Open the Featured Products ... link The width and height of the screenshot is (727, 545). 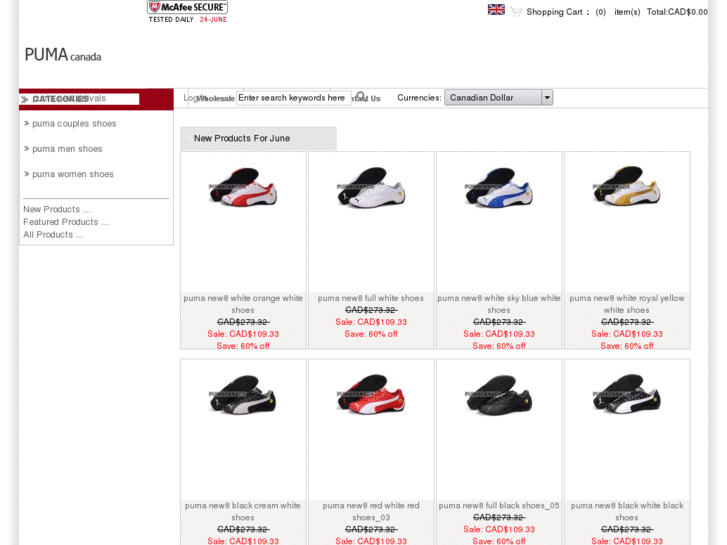pos(66,222)
